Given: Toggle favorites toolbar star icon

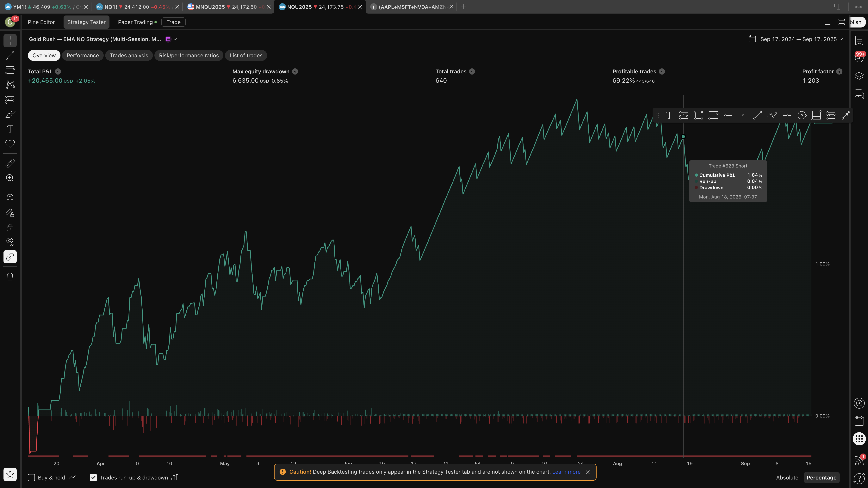Looking at the screenshot, I should tap(10, 474).
